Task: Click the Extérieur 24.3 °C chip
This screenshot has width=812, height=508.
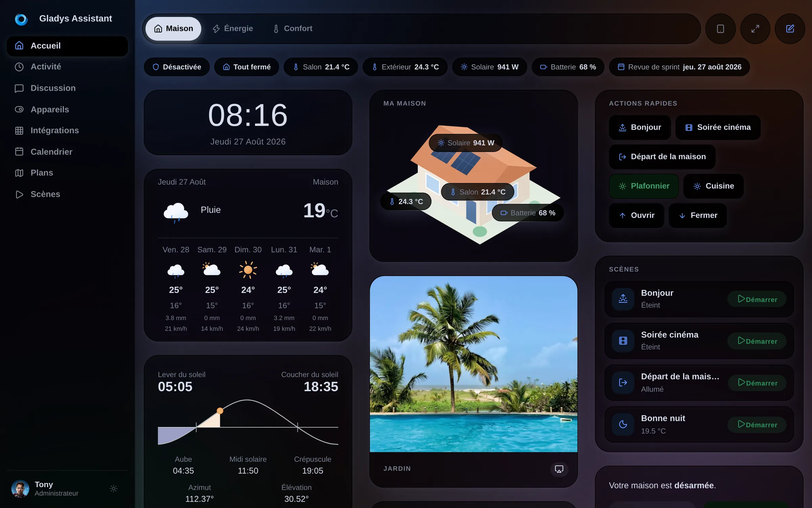Action: (405, 67)
